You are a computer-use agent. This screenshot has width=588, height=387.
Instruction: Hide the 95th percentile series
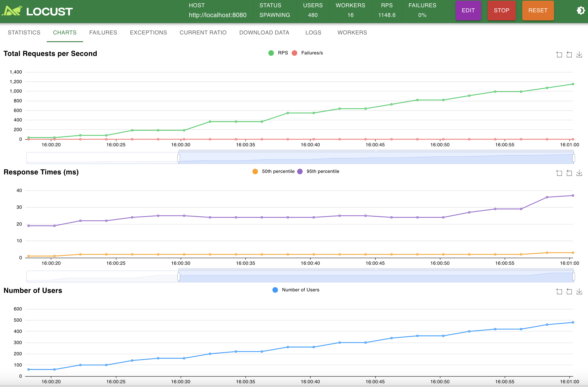(319, 171)
